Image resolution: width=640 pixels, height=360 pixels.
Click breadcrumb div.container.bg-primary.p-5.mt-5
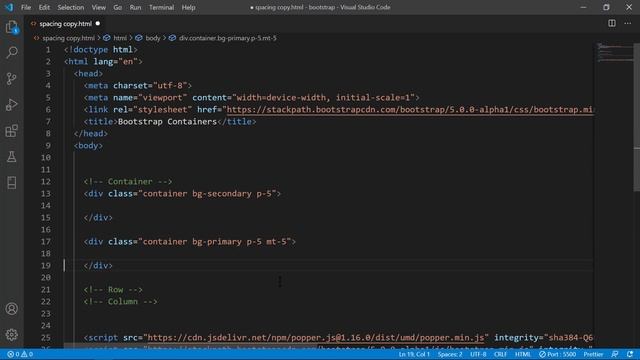pos(227,38)
